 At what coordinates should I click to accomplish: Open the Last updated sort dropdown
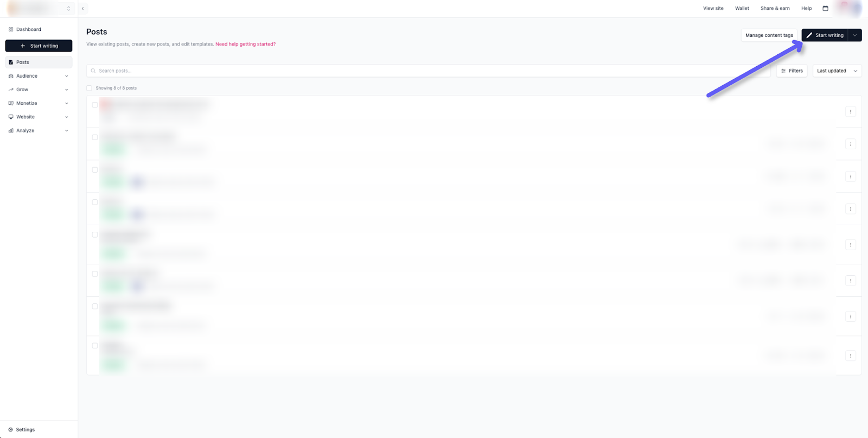pos(837,71)
